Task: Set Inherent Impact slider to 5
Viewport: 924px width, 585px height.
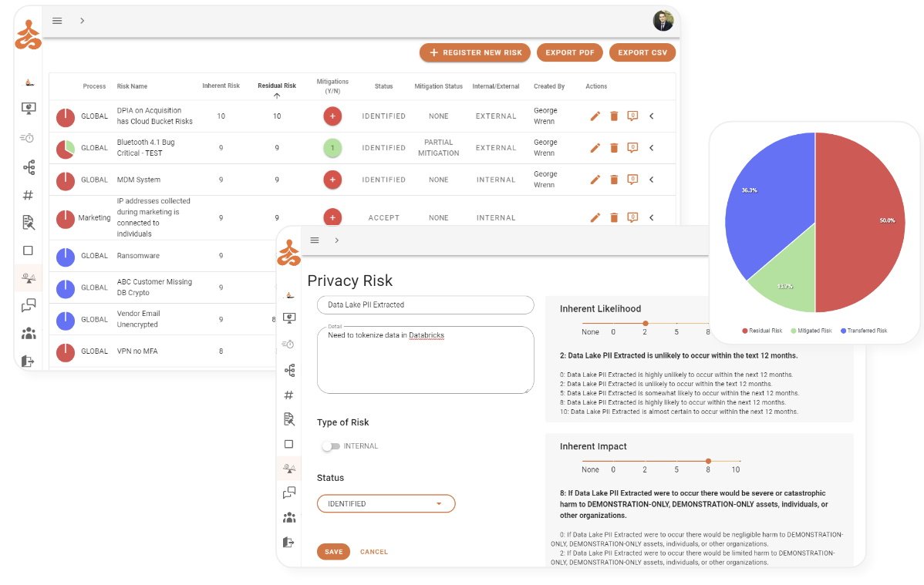Action: coord(676,461)
